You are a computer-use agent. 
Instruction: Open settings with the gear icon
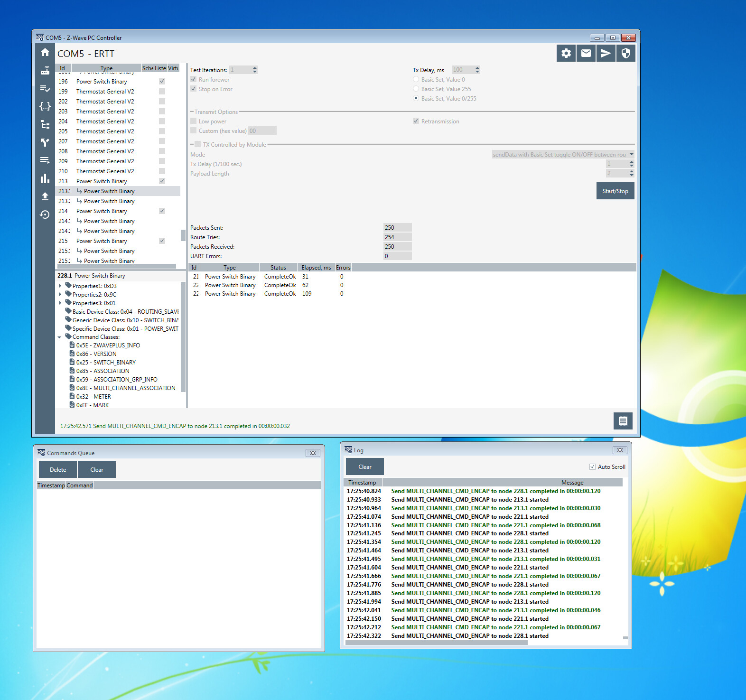pos(566,53)
